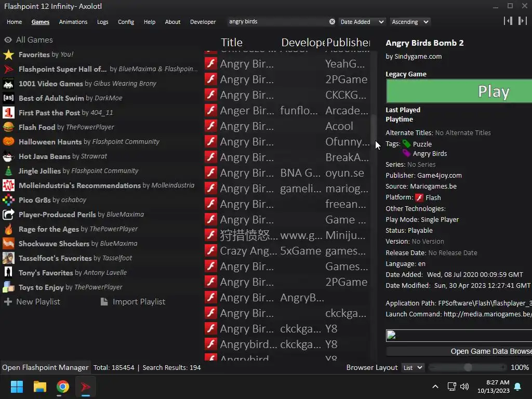The height and width of the screenshot is (399, 532).
Task: Select Player-Produced Perils share icon
Action: [8, 215]
